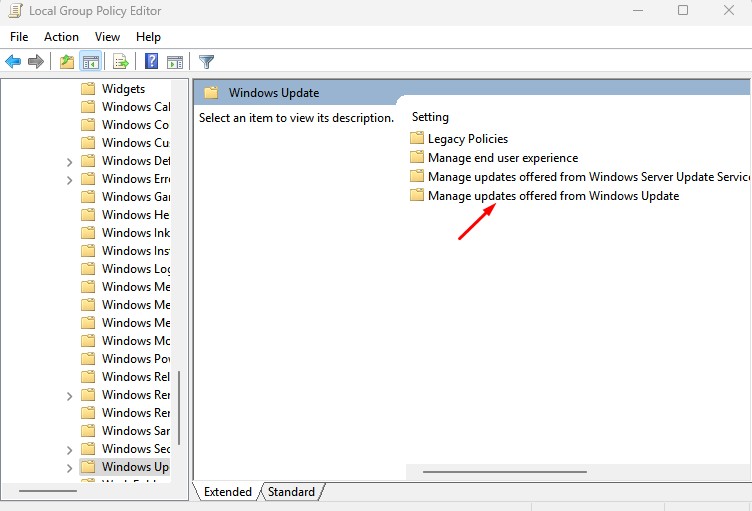Expand the Windows Def tree node chevron
Viewport: 752px width, 511px height.
coord(70,162)
